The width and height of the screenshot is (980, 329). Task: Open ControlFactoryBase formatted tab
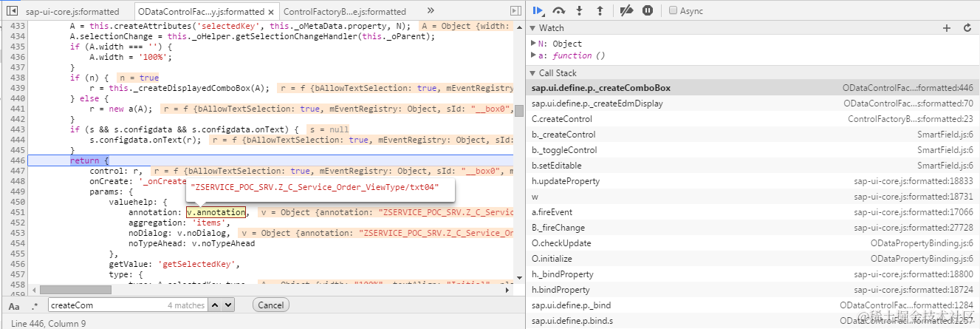click(x=345, y=12)
